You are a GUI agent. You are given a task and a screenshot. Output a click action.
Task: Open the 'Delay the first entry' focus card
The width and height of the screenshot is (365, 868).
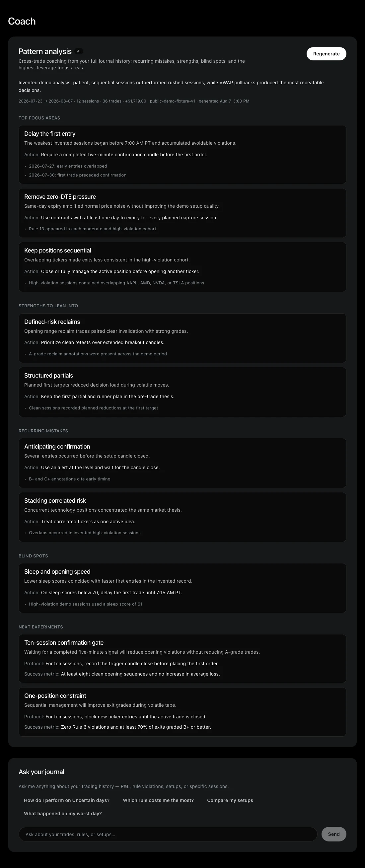coord(182,155)
